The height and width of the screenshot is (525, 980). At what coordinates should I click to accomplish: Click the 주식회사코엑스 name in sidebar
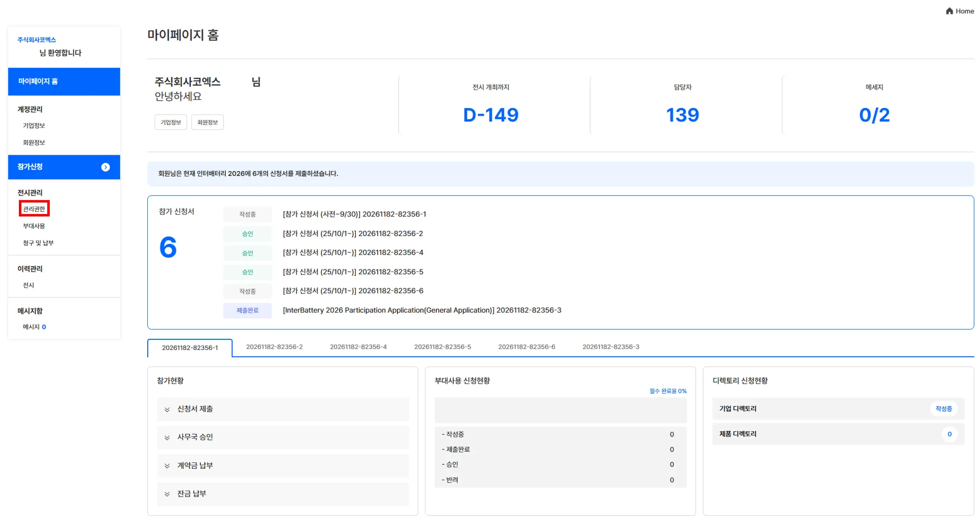(x=37, y=40)
